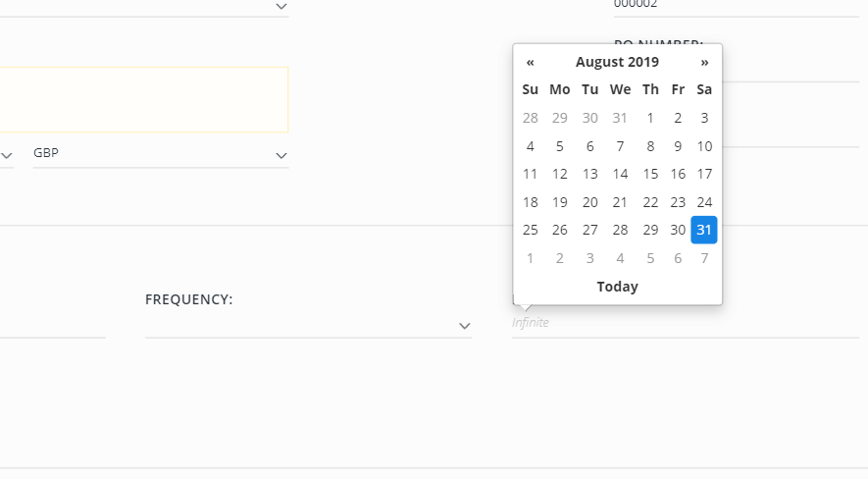Pick August 4 in the calendar

point(531,146)
